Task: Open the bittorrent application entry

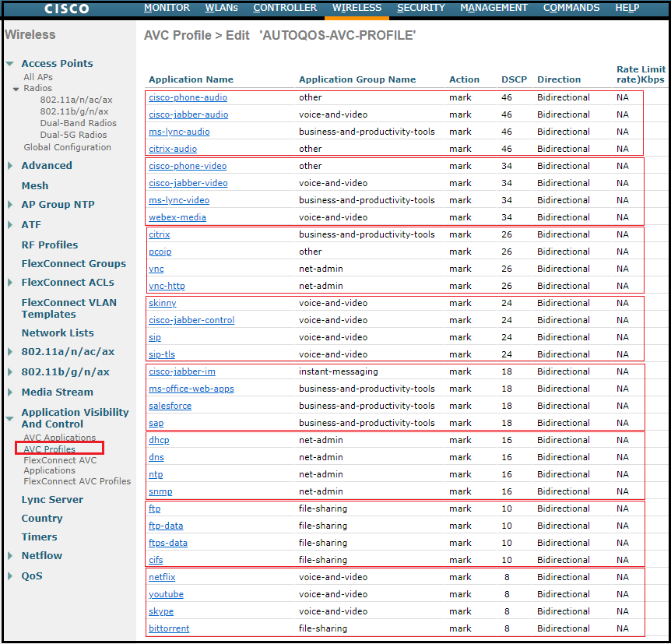Action: click(169, 628)
